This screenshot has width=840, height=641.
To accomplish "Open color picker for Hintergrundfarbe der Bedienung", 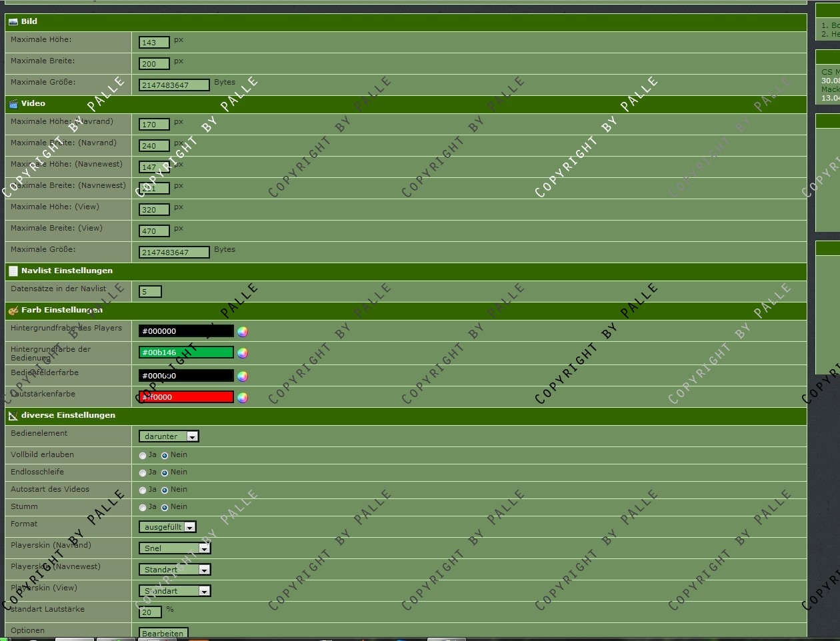I will (243, 353).
